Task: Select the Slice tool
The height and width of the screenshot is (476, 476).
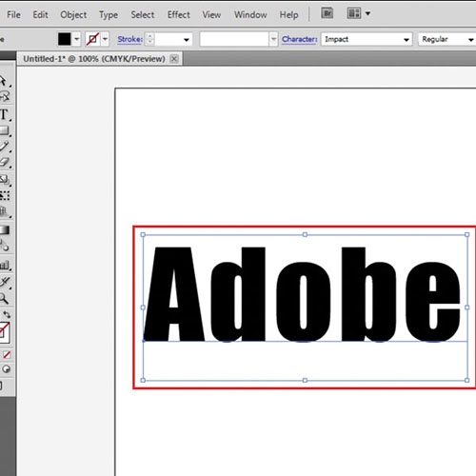Action: point(5,282)
